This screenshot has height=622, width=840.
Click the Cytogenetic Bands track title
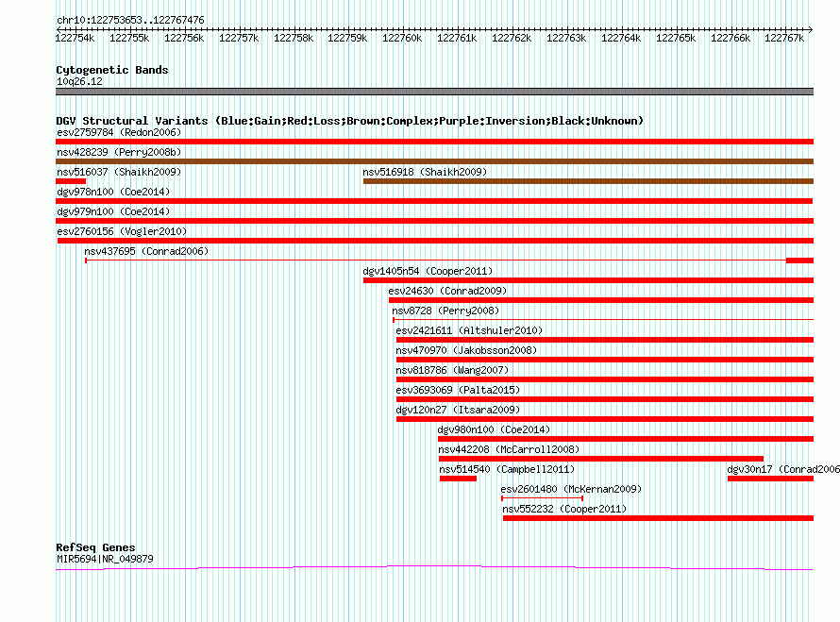click(x=112, y=70)
